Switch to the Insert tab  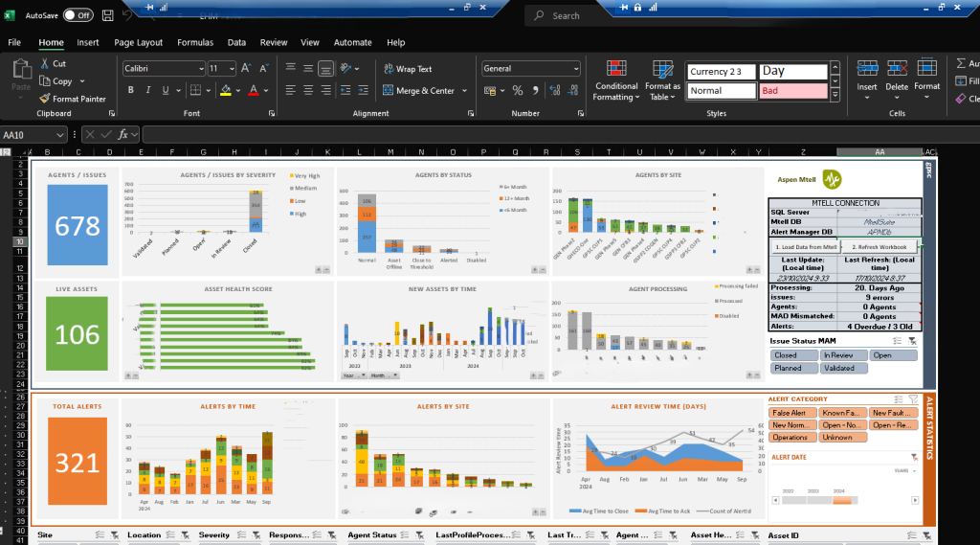(x=87, y=42)
